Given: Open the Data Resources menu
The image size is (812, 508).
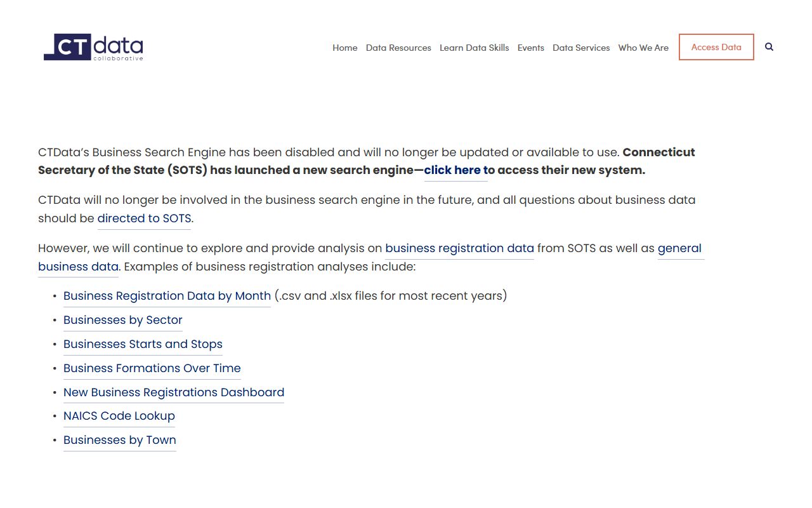Looking at the screenshot, I should tap(398, 48).
